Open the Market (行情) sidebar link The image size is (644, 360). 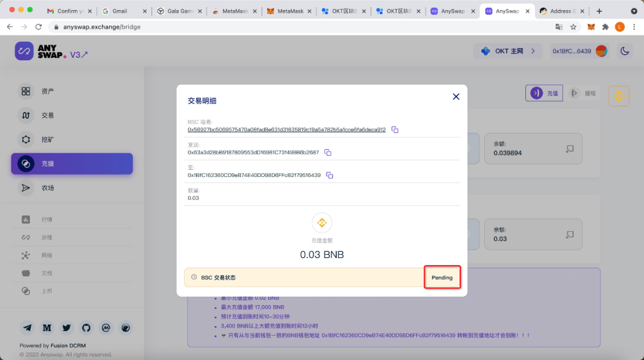pos(72,219)
